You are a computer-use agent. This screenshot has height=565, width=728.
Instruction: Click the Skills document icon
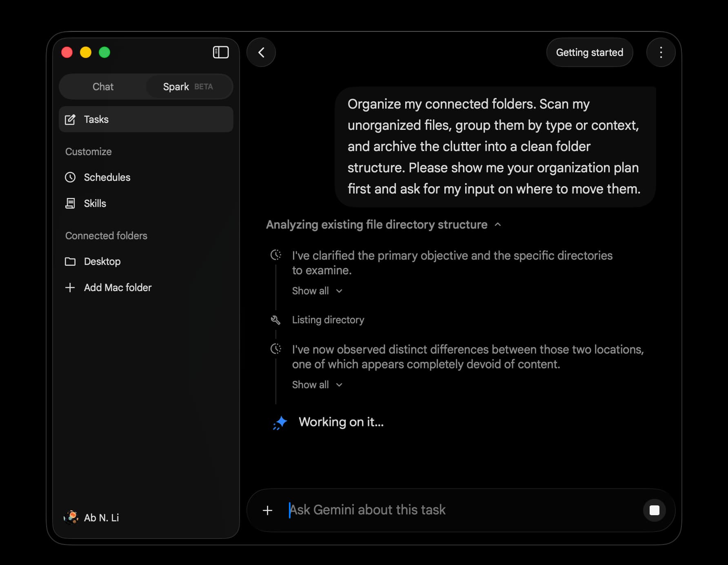point(70,203)
